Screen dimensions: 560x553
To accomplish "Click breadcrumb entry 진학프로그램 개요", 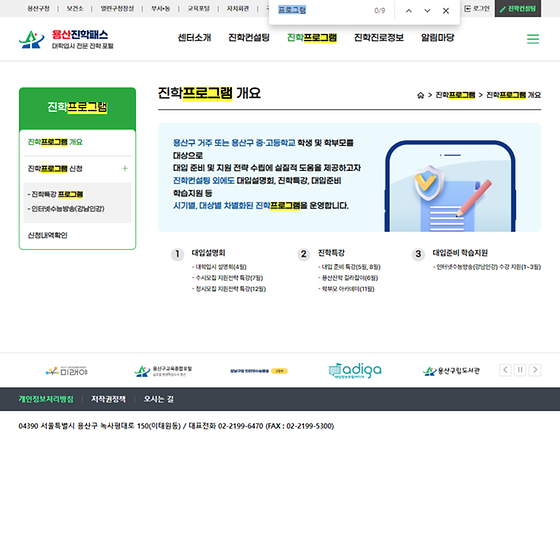I will (514, 95).
